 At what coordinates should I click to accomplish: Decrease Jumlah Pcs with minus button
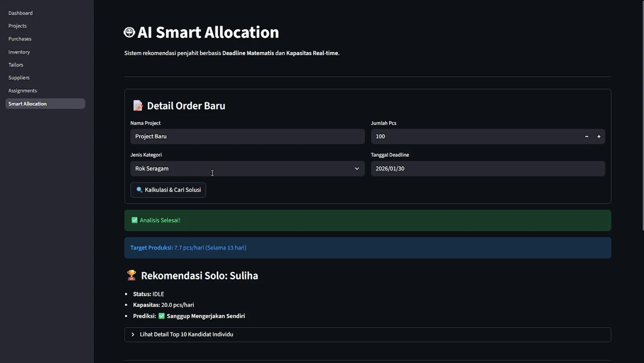tap(586, 136)
